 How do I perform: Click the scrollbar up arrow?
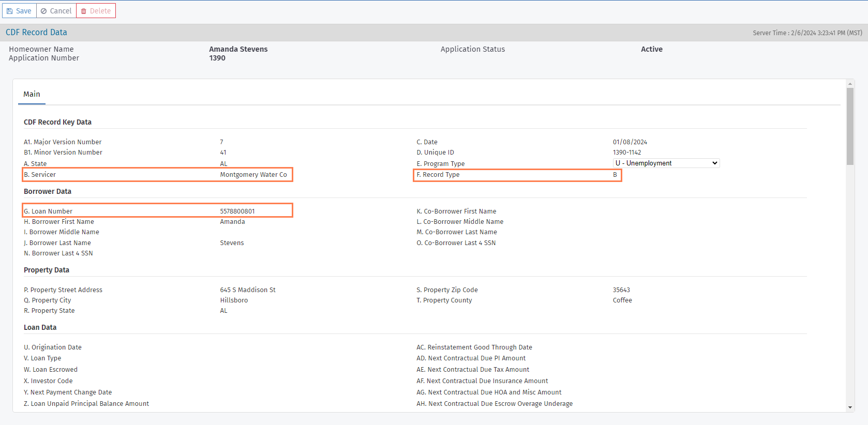pos(850,84)
